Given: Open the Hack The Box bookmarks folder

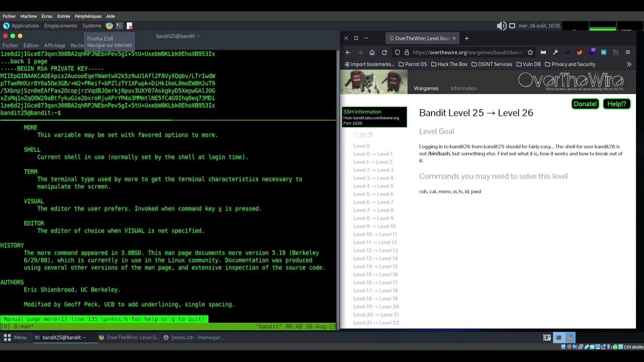Looking at the screenshot, I should (x=449, y=64).
